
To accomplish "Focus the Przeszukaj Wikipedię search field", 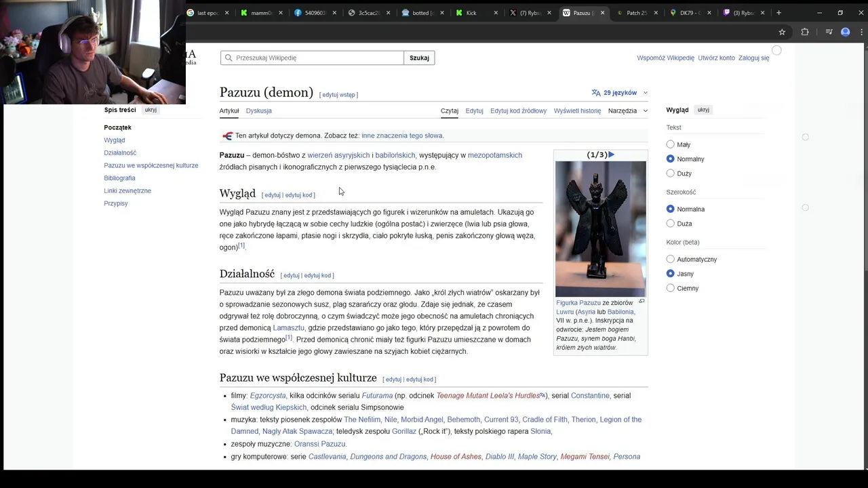I will 312,58.
